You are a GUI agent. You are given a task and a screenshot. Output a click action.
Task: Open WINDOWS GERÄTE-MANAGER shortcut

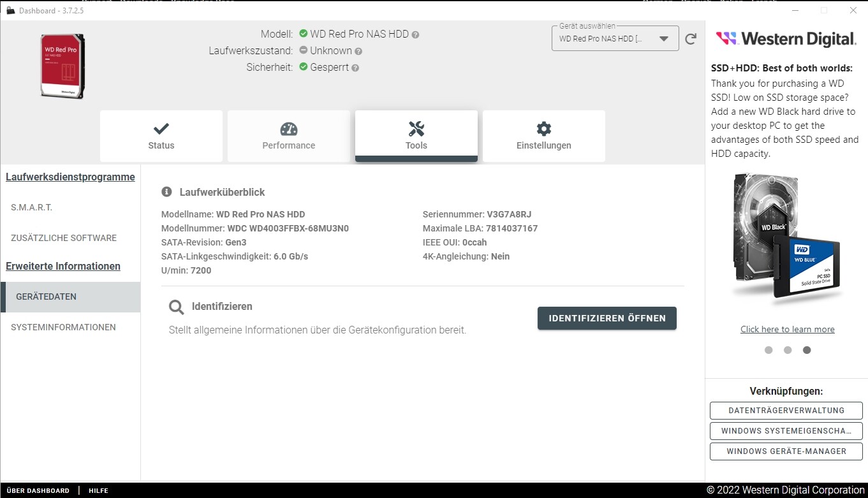tap(786, 451)
